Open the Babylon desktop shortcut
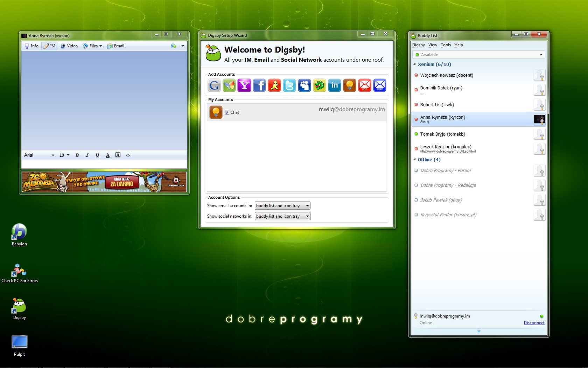588x368 pixels. (19, 235)
